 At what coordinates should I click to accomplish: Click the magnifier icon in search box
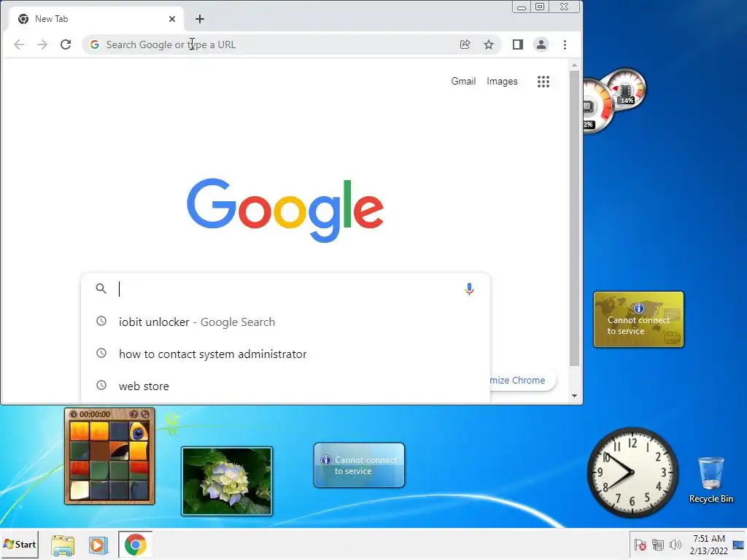[x=101, y=289]
